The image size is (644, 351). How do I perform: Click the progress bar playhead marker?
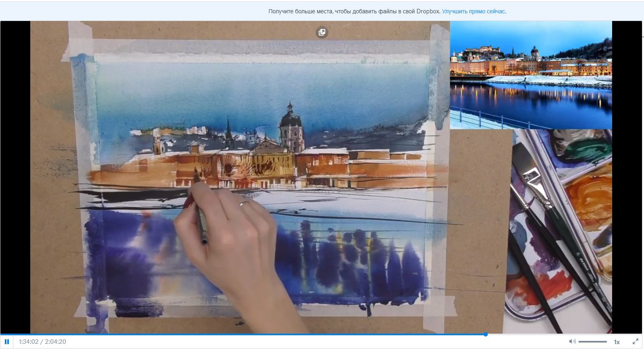click(485, 334)
